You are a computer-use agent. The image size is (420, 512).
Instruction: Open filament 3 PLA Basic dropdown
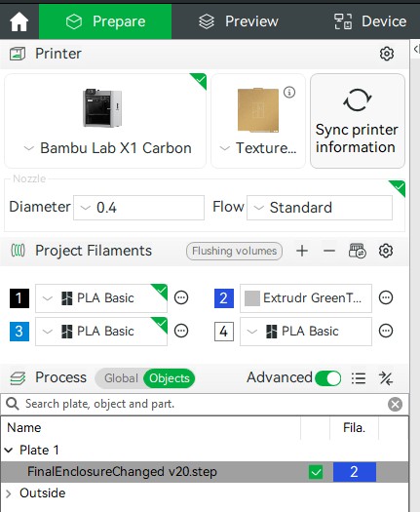[101, 332]
